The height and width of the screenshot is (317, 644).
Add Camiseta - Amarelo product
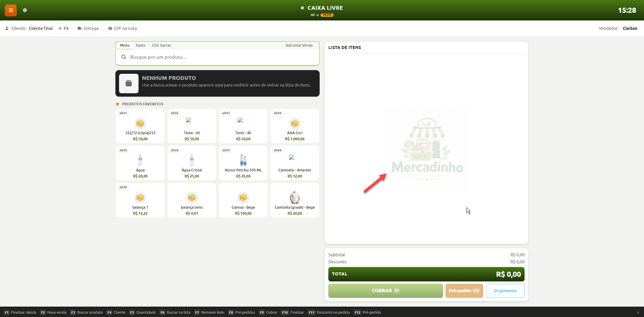pos(295,163)
